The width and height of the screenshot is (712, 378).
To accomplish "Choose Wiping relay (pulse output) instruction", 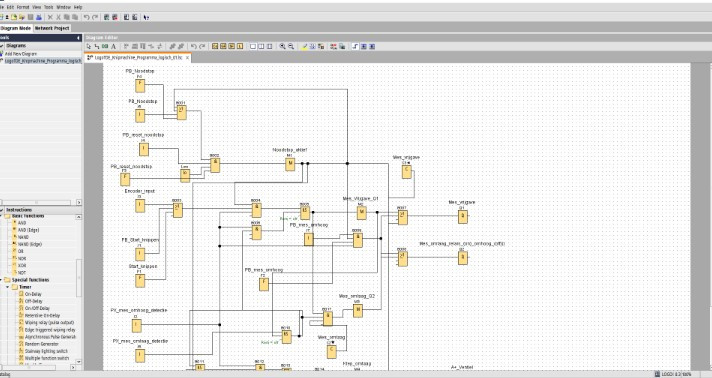I will pyautogui.click(x=49, y=323).
